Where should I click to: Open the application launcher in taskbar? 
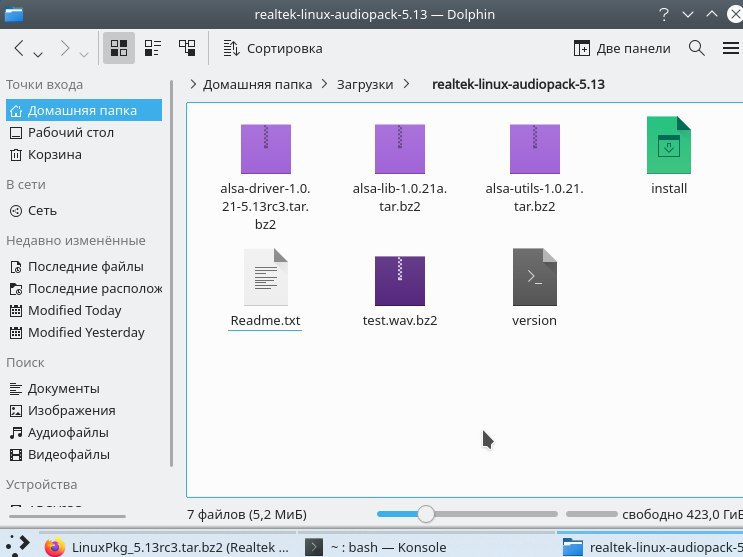pos(18,546)
